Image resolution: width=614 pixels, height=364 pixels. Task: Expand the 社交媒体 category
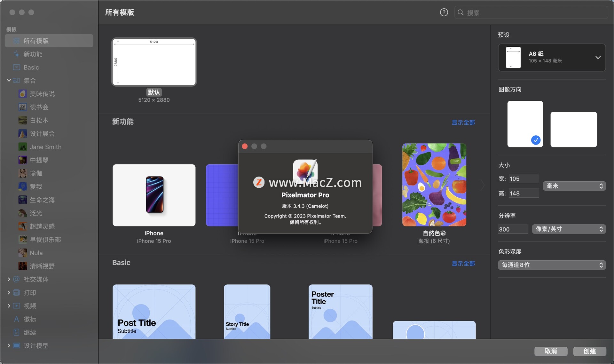(x=9, y=279)
